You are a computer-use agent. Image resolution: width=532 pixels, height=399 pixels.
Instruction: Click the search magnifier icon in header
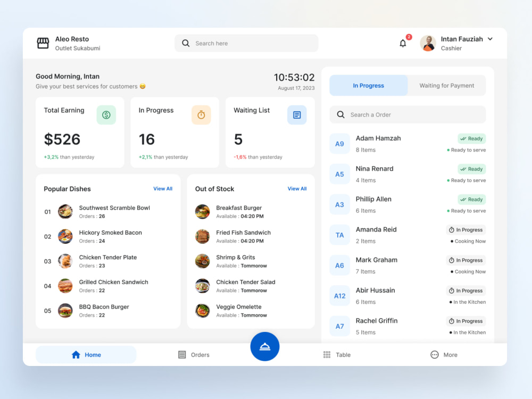pyautogui.click(x=186, y=43)
